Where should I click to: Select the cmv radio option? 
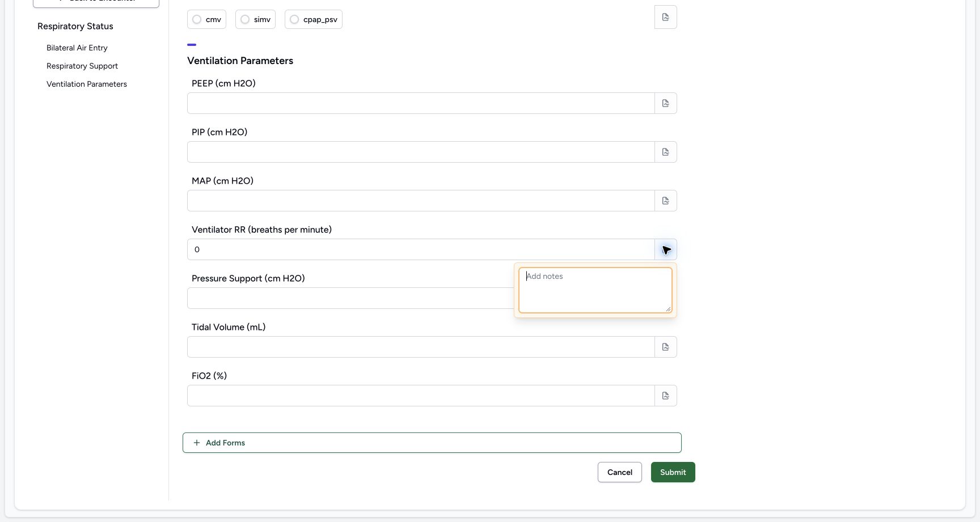pyautogui.click(x=206, y=19)
